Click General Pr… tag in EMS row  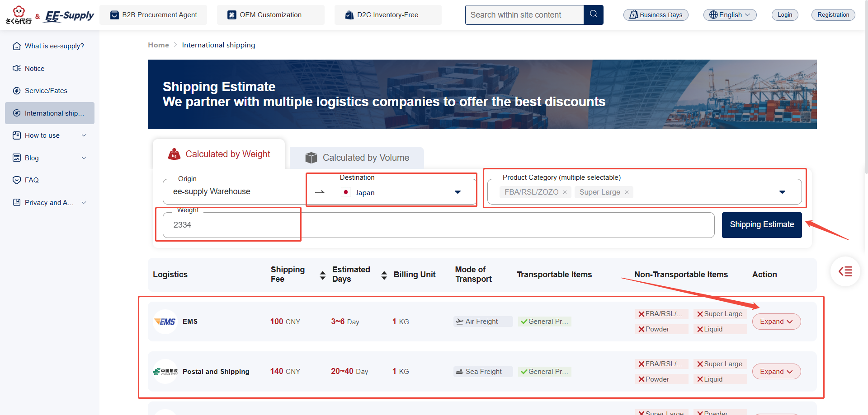(x=544, y=322)
